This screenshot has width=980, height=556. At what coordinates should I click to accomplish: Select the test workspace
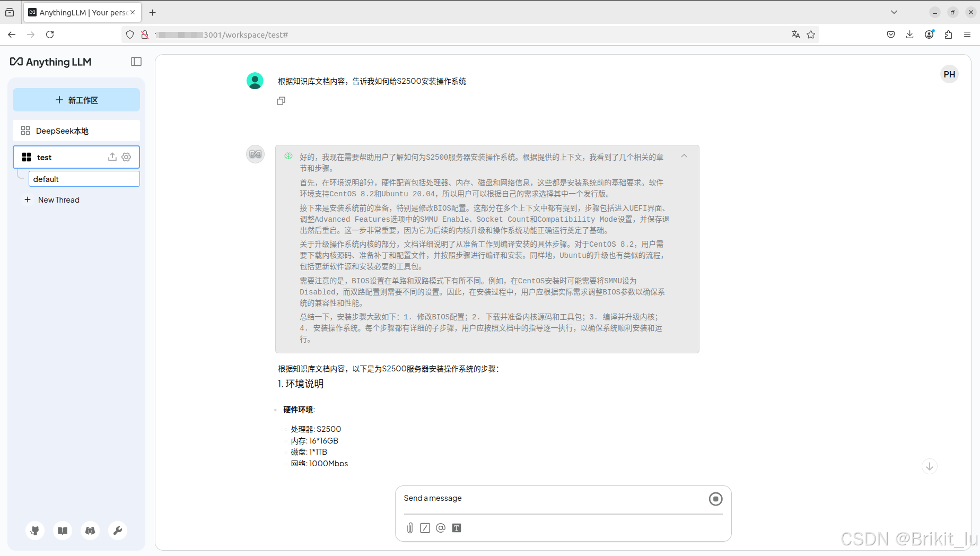tap(76, 157)
